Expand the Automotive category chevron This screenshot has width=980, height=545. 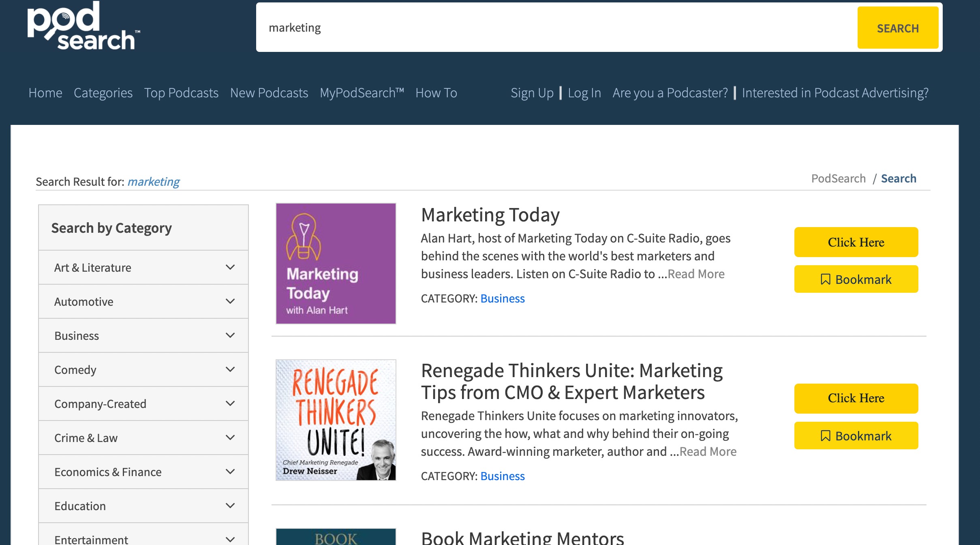(230, 301)
